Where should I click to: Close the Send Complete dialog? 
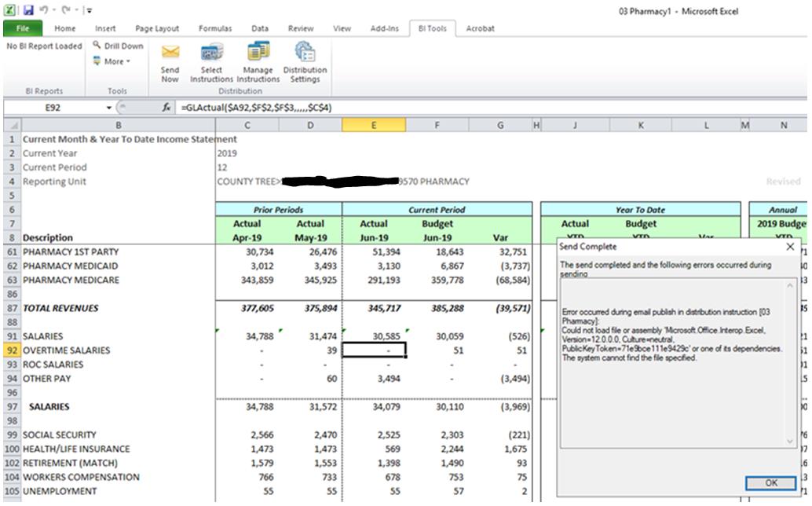pyautogui.click(x=790, y=247)
